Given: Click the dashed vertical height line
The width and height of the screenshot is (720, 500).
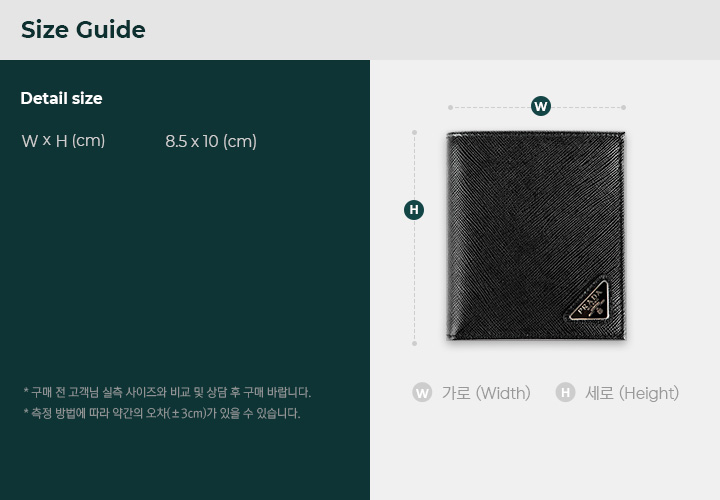Looking at the screenshot, I should (414, 238).
